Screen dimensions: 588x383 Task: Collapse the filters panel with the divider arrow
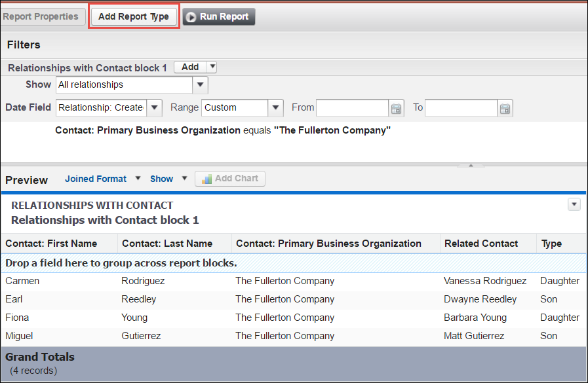[x=471, y=165]
